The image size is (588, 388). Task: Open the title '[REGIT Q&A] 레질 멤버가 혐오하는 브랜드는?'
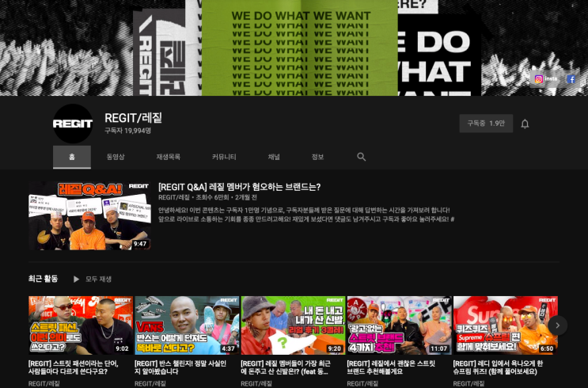239,187
